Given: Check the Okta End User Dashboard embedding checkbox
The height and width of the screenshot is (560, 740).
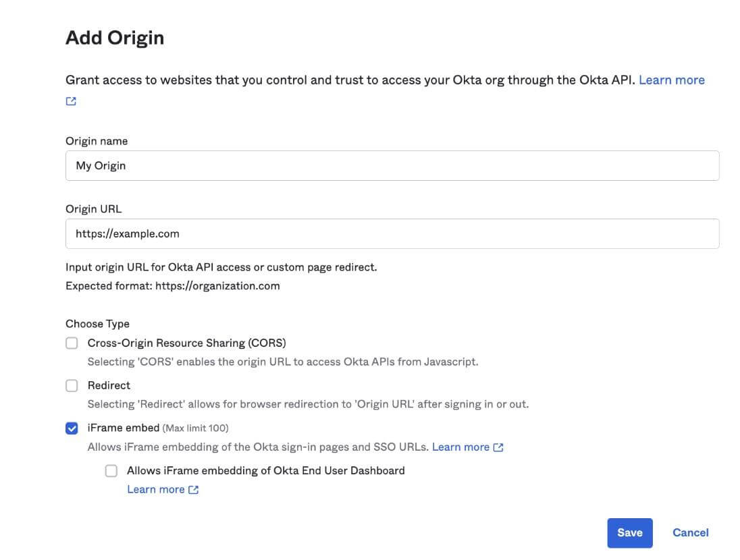Looking at the screenshot, I should point(111,471).
